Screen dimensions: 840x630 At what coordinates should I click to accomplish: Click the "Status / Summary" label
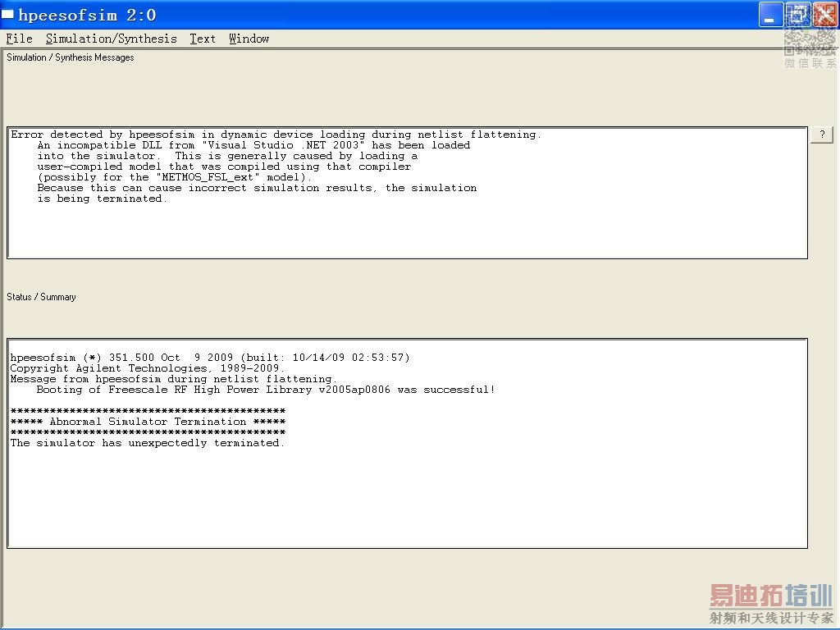tap(41, 297)
